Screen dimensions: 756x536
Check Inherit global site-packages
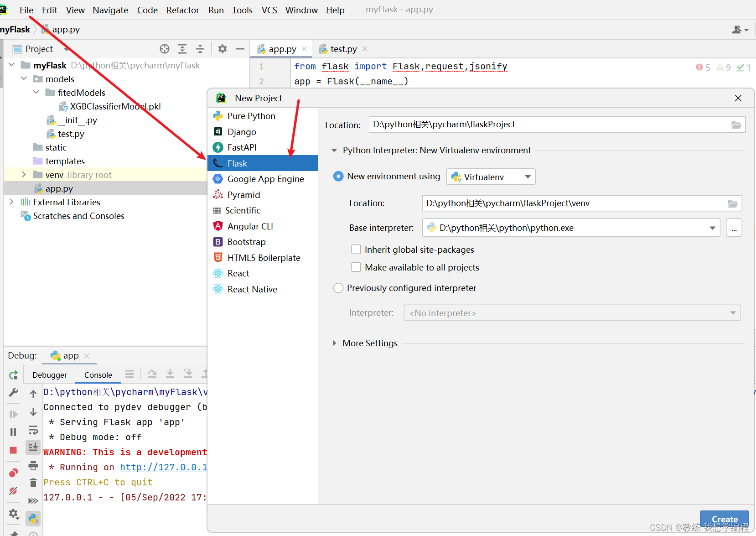point(356,249)
